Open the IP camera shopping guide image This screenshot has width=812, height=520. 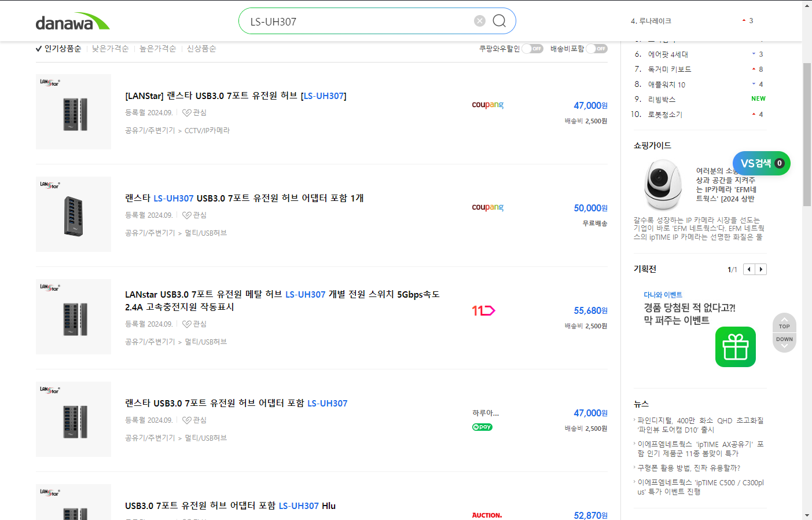point(663,185)
